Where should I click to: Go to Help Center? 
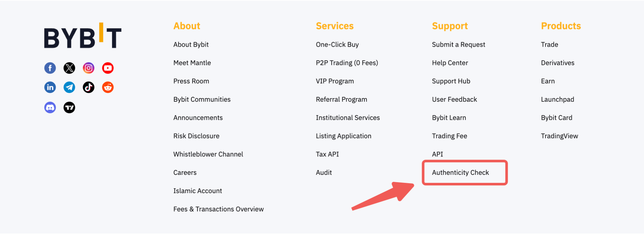[450, 63]
